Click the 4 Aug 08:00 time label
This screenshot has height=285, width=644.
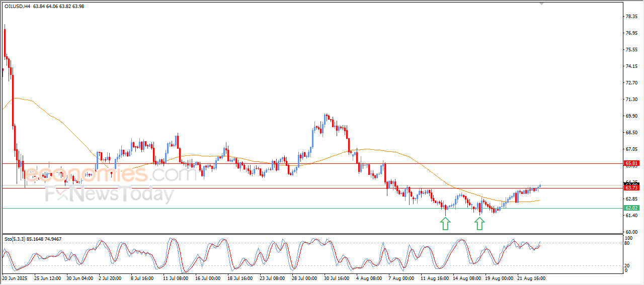coord(369,278)
